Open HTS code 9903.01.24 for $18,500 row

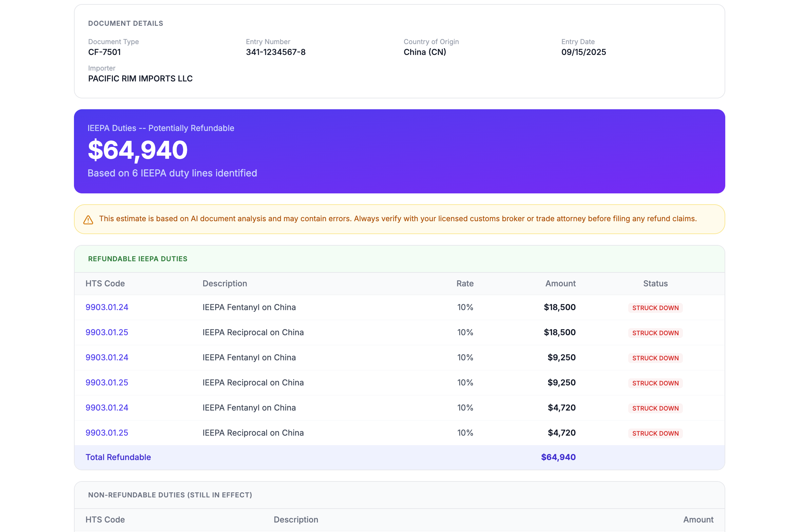point(107,307)
